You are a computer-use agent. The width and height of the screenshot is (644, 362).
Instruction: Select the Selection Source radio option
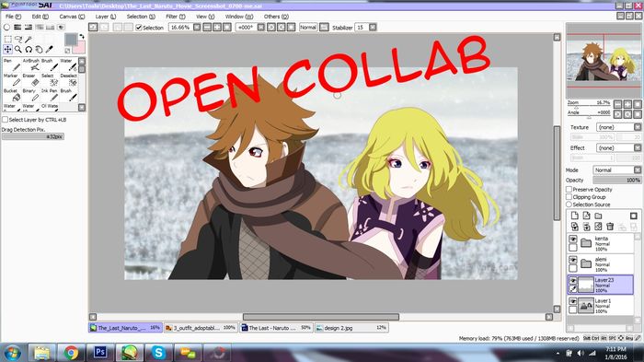[x=569, y=204]
